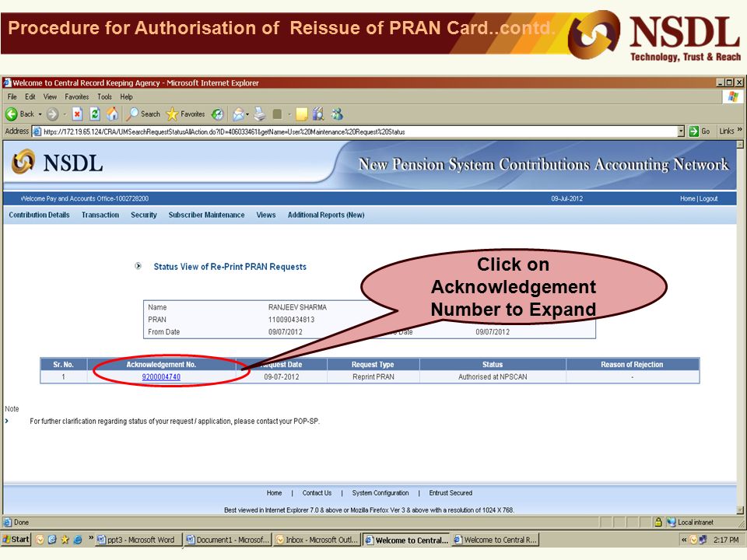
Task: Click the IE Back arrow button
Action: point(12,114)
